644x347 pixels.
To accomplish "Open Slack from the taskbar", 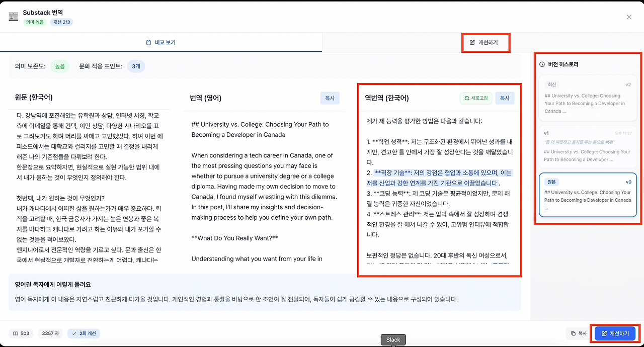I will 393,339.
